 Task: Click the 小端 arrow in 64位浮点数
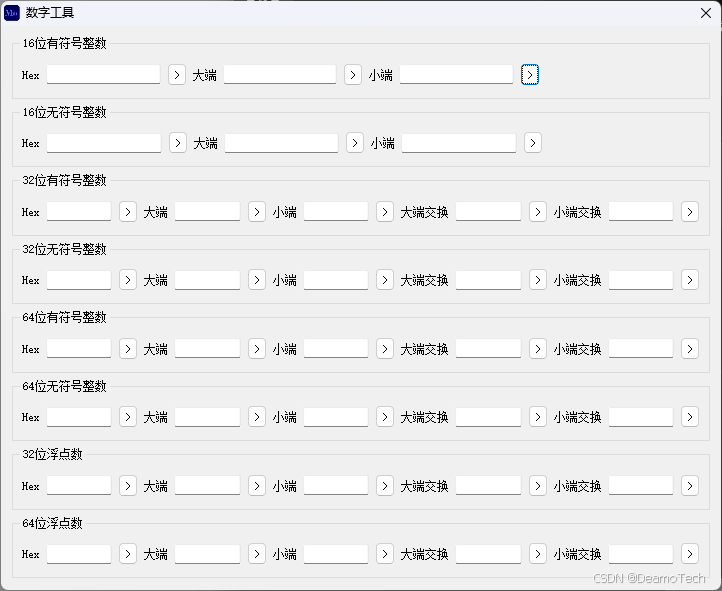(385, 554)
